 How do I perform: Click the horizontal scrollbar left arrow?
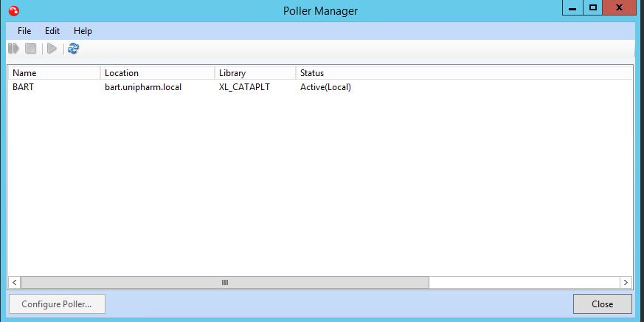(x=14, y=283)
